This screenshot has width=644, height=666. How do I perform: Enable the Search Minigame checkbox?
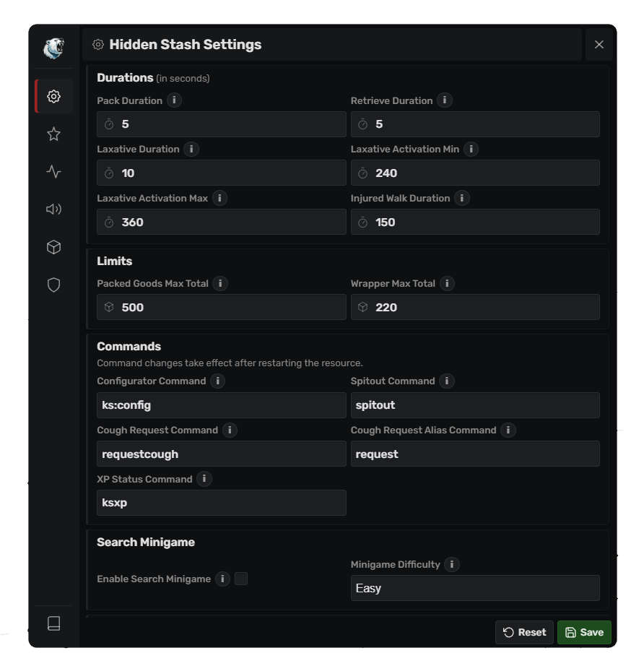(x=241, y=579)
